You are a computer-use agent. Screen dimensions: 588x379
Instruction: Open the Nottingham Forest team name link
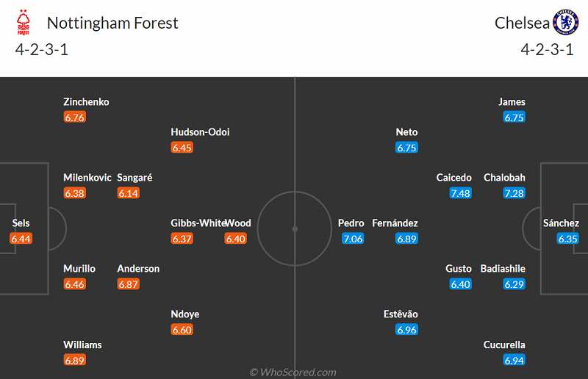112,23
